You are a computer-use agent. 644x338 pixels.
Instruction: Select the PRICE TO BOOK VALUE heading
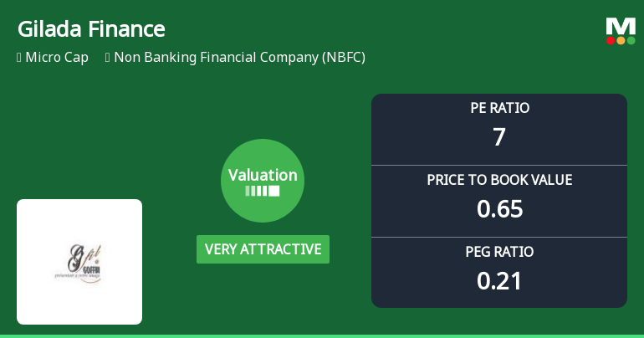pyautogui.click(x=499, y=180)
